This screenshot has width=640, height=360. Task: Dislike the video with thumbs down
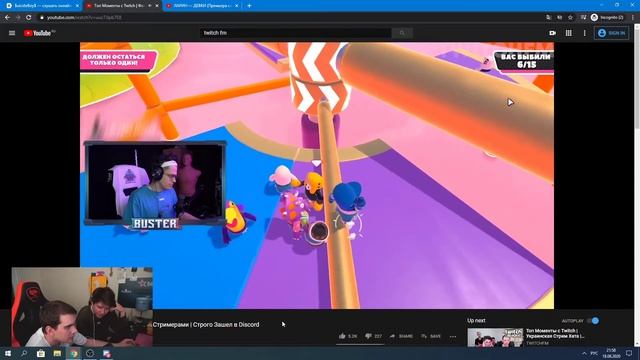(373, 336)
